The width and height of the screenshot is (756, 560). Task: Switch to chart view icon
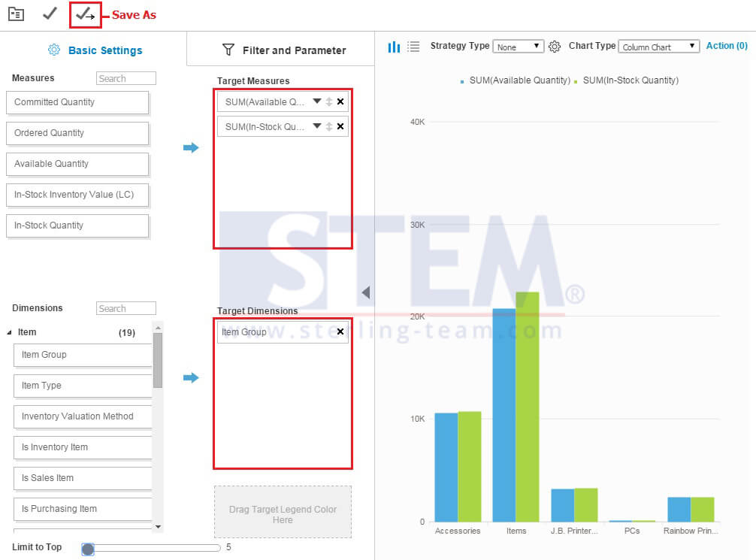pos(394,47)
